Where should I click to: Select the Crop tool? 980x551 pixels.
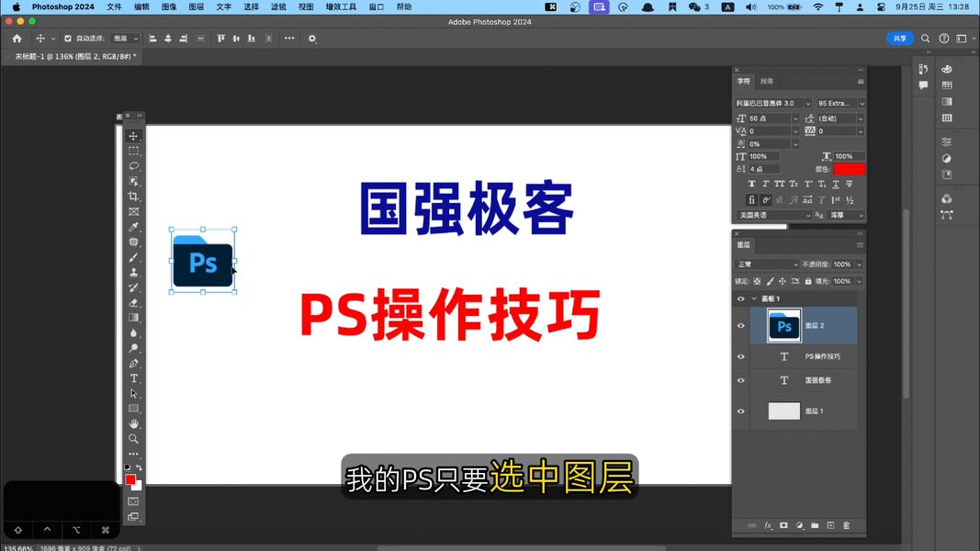(133, 197)
